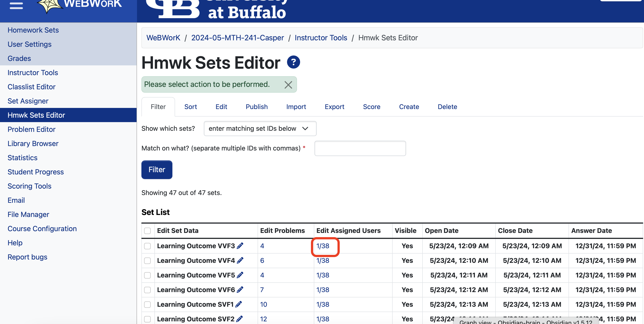Click pencil icon for Learning Outcome SVF1

point(239,304)
